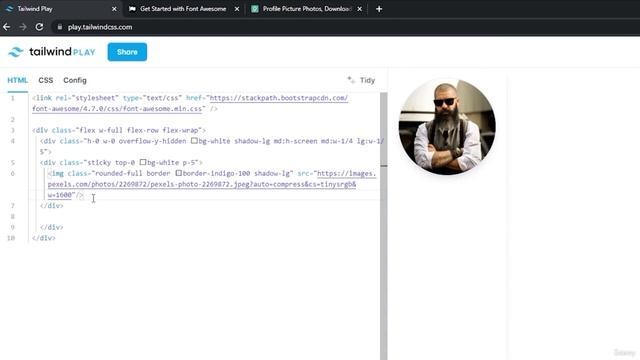Click the "sticky top-0" class text
This screenshot has width=640, height=360.
coord(111,162)
